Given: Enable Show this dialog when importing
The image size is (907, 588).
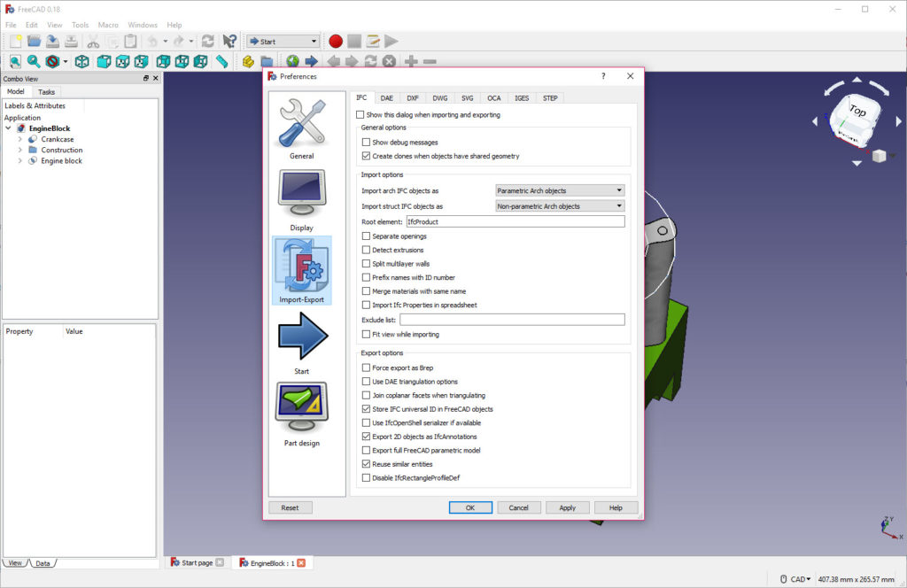Looking at the screenshot, I should 360,114.
